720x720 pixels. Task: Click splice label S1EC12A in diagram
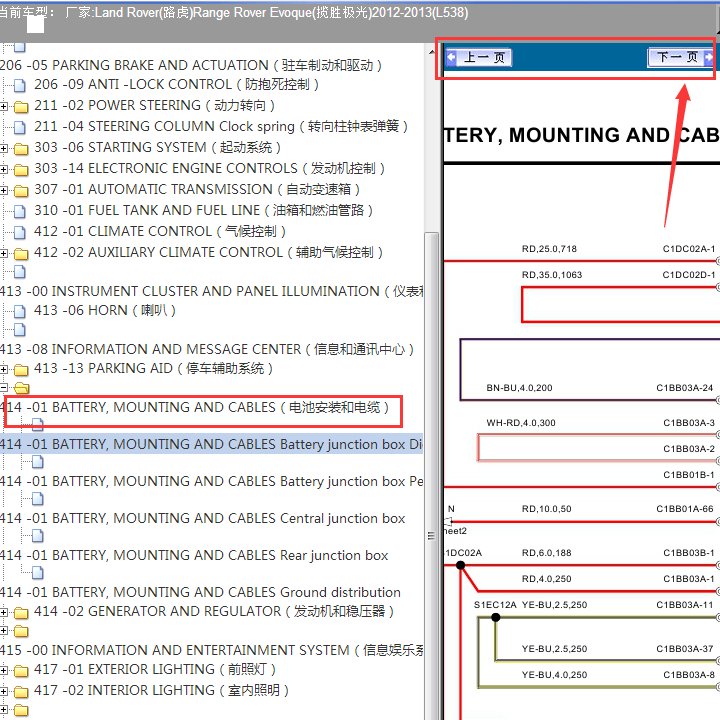pos(495,605)
